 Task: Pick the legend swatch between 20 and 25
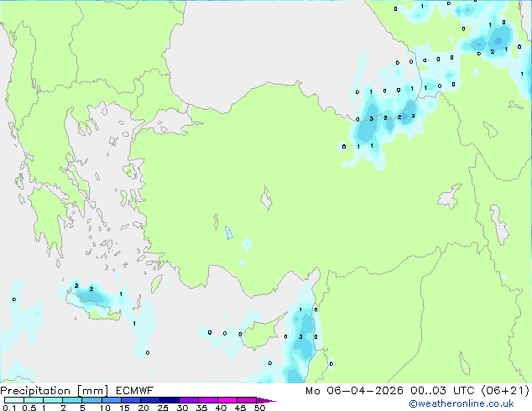pos(149,400)
